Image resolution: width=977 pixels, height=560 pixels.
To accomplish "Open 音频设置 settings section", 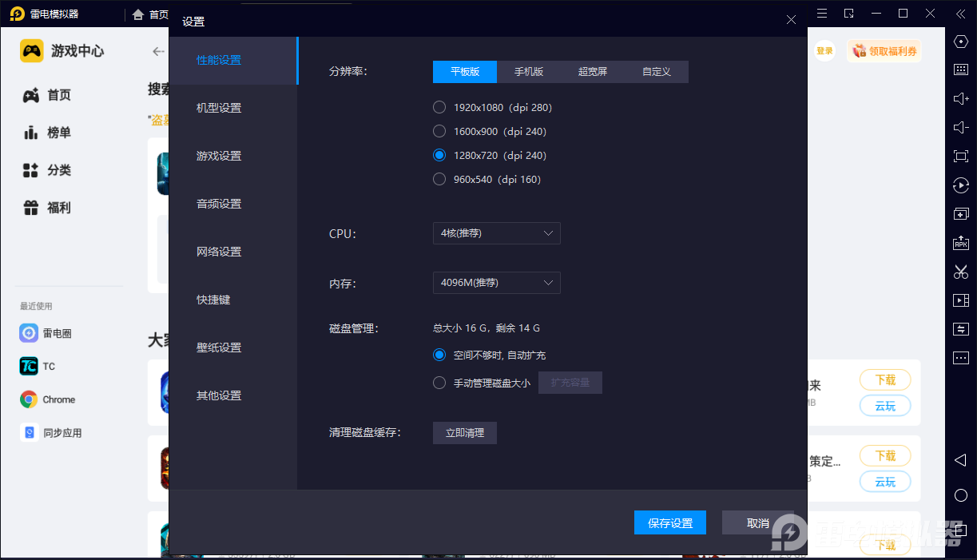I will (x=233, y=205).
